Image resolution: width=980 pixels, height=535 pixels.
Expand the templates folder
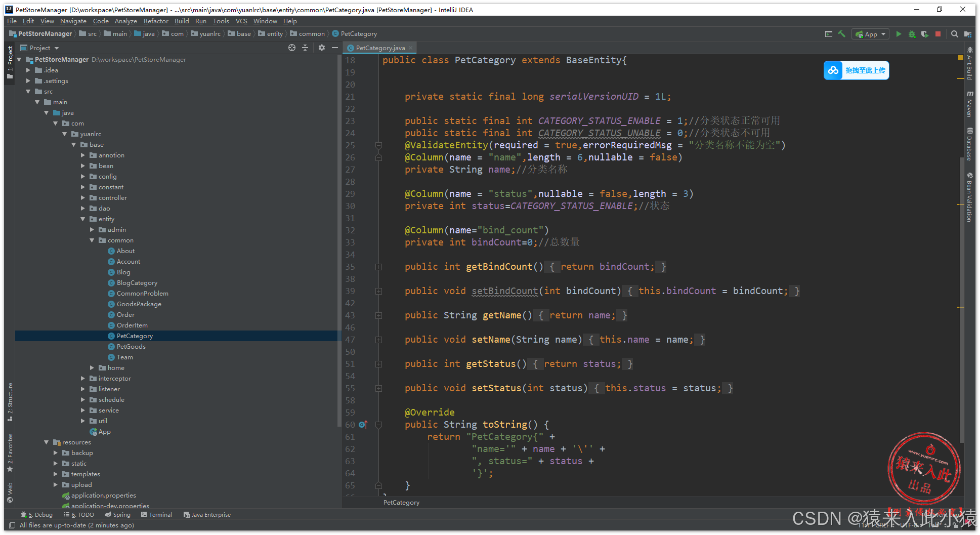pos(56,474)
